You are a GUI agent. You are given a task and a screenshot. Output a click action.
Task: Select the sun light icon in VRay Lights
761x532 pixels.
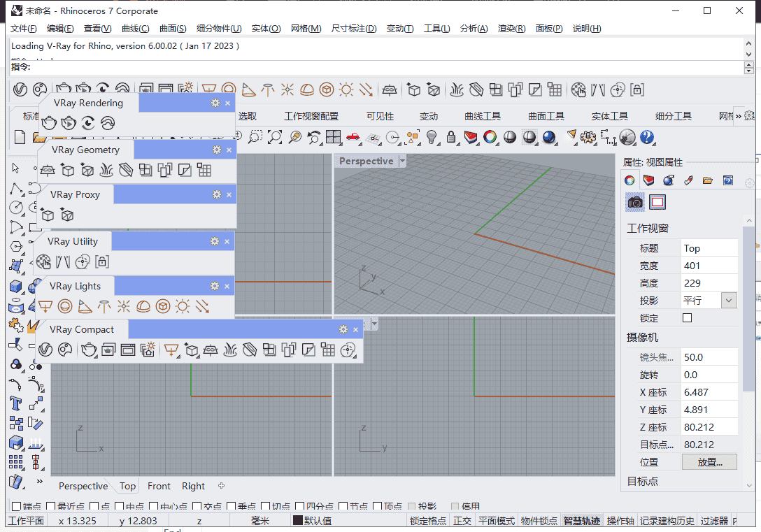click(183, 306)
